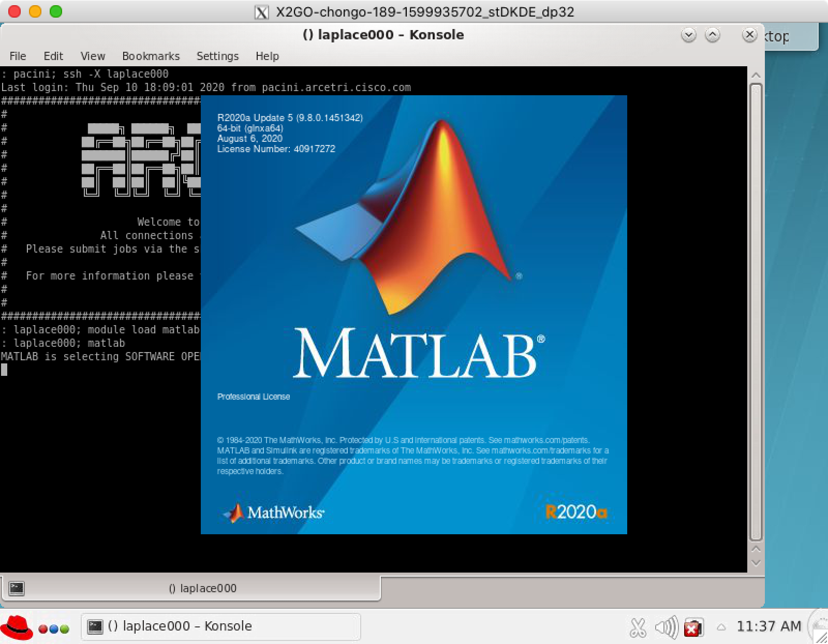This screenshot has height=644, width=828.
Task: Click the MathWorks logo on the splash screen
Action: pyautogui.click(x=273, y=513)
